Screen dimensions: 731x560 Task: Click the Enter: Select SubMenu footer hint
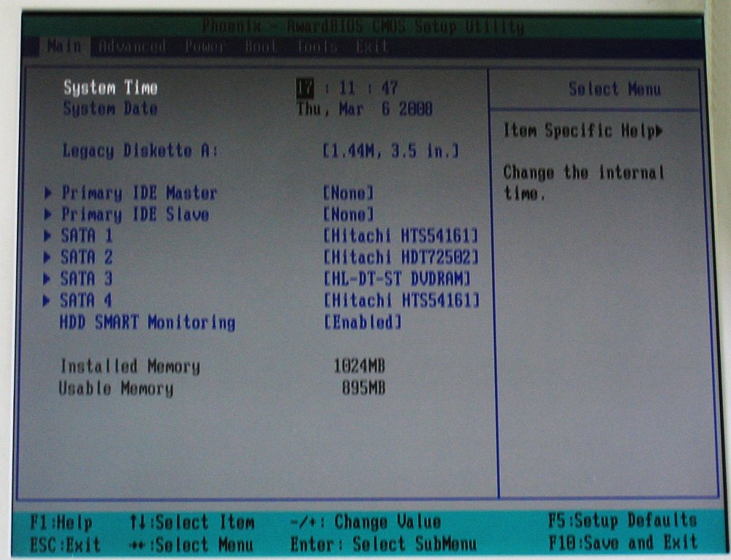383,544
